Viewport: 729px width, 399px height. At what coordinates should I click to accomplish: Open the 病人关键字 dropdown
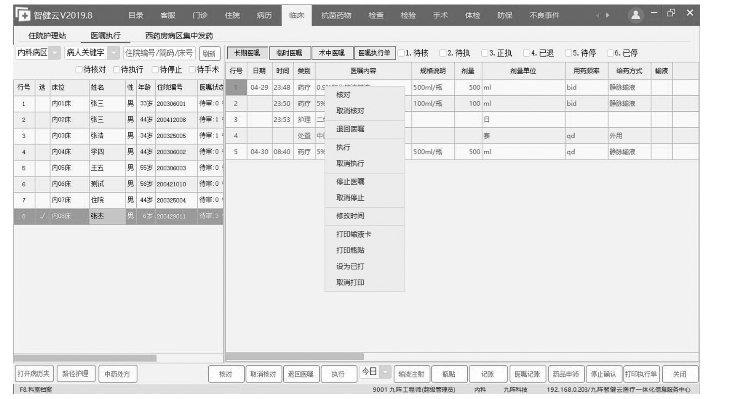113,53
